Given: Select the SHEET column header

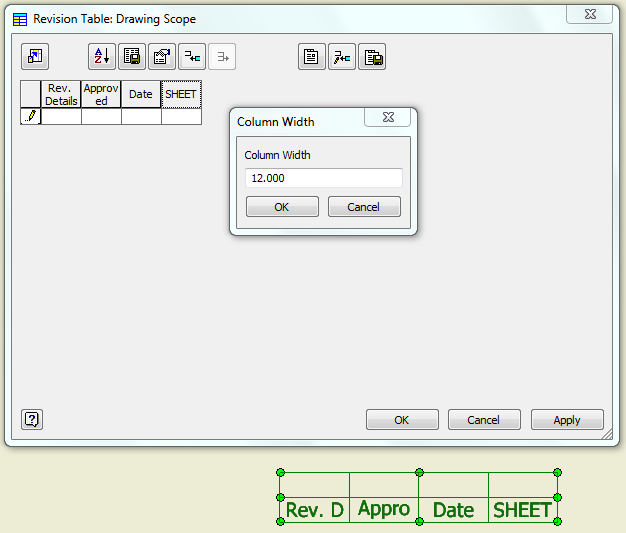Looking at the screenshot, I should (x=181, y=94).
